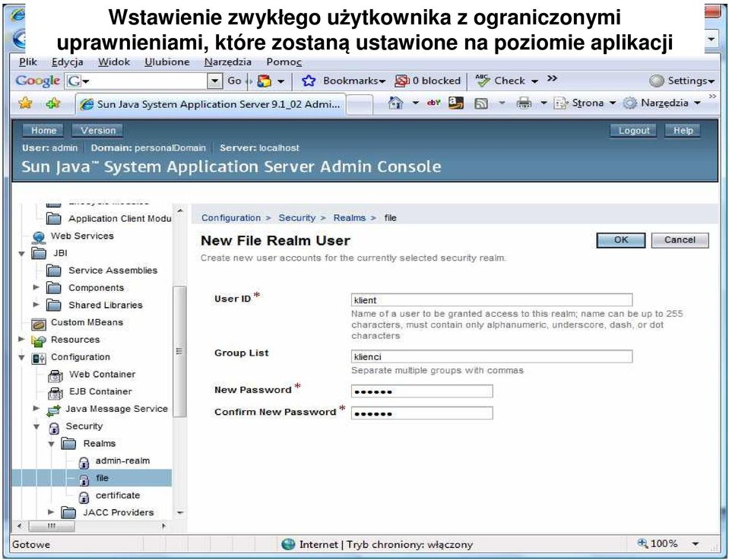The image size is (729, 560).
Task: Click the EJB Container icon
Action: point(55,393)
